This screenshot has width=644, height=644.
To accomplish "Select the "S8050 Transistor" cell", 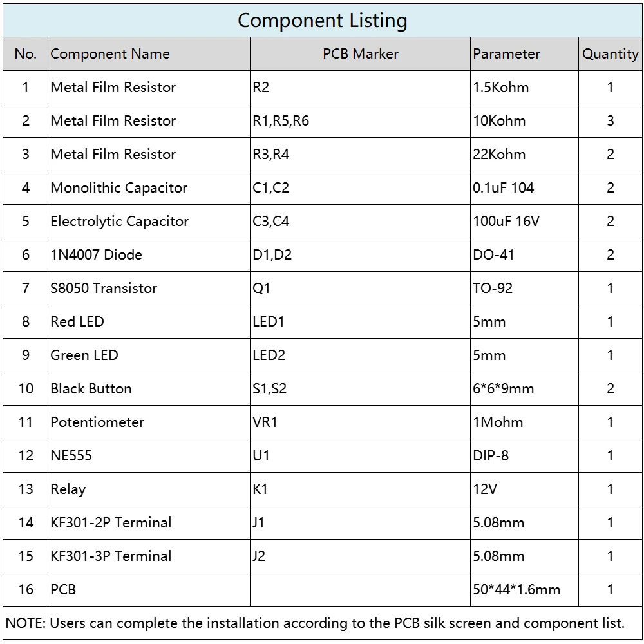I will pos(104,289).
